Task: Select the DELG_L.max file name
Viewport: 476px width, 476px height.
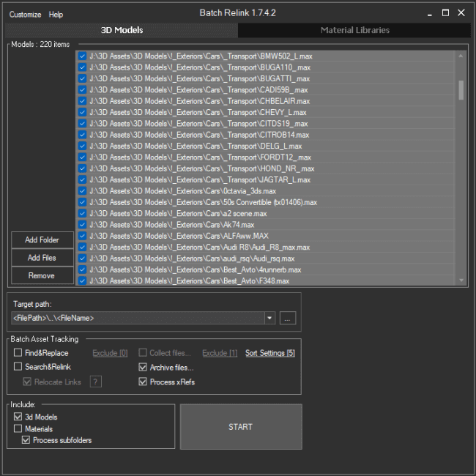Action: tap(280, 146)
